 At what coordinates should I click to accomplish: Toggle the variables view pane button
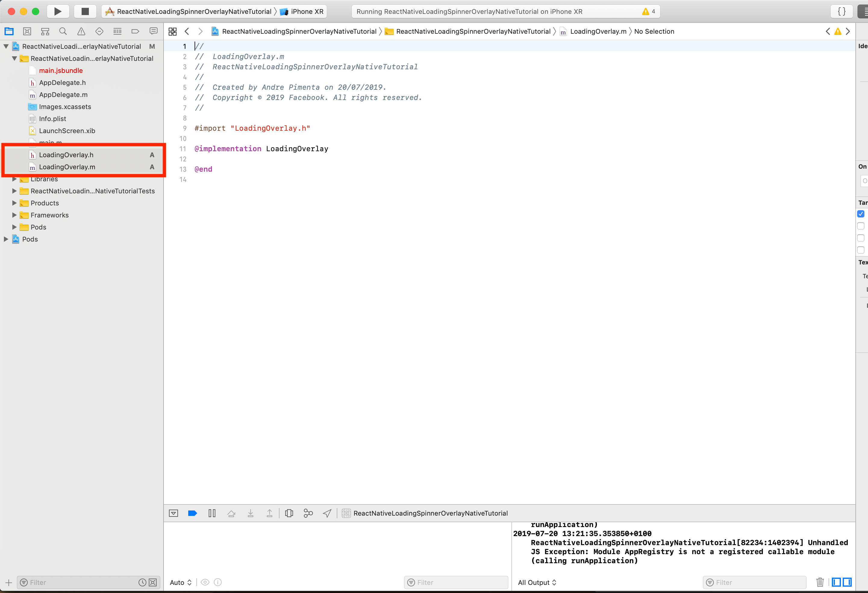(x=836, y=582)
